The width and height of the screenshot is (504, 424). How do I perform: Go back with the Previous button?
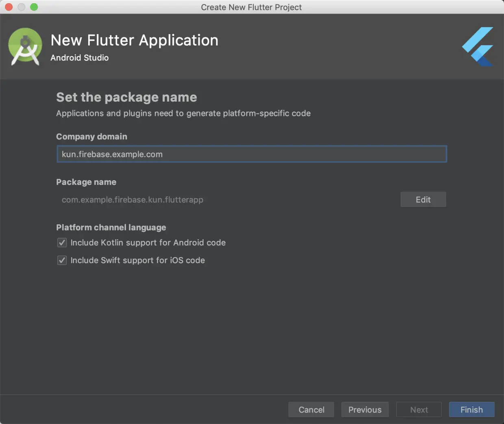pyautogui.click(x=365, y=410)
